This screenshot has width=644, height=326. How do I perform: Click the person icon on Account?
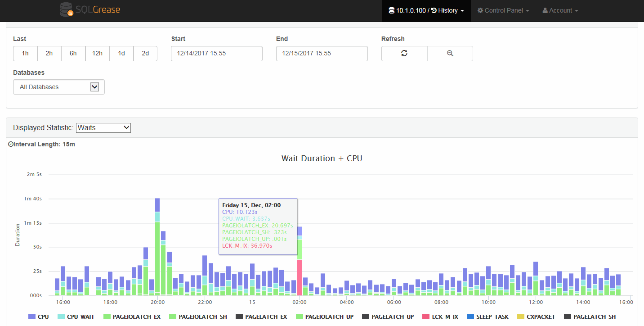point(546,10)
